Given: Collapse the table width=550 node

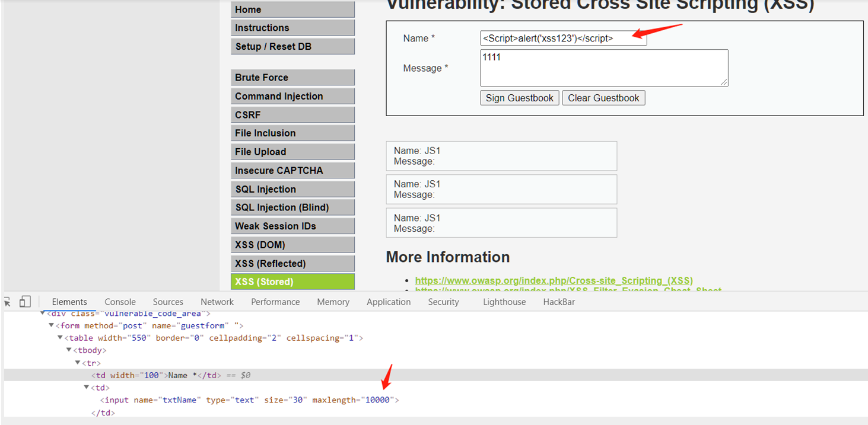Looking at the screenshot, I should click(60, 338).
